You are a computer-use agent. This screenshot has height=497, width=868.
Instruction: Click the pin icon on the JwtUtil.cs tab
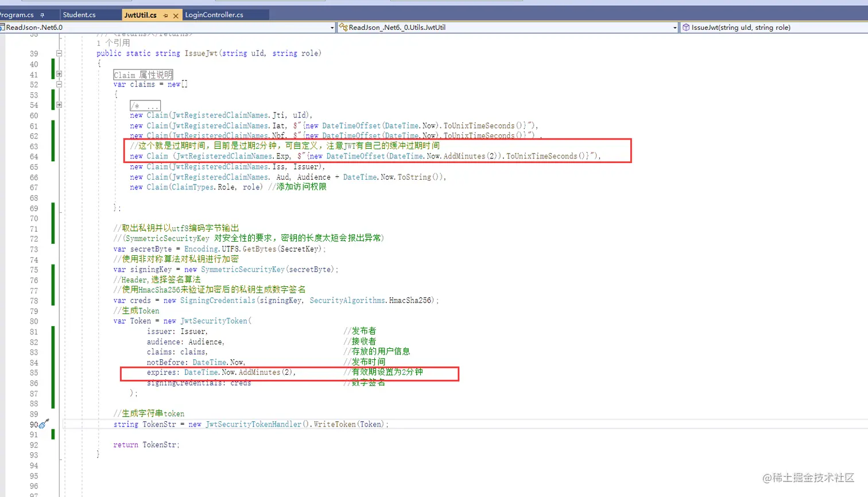click(x=165, y=15)
